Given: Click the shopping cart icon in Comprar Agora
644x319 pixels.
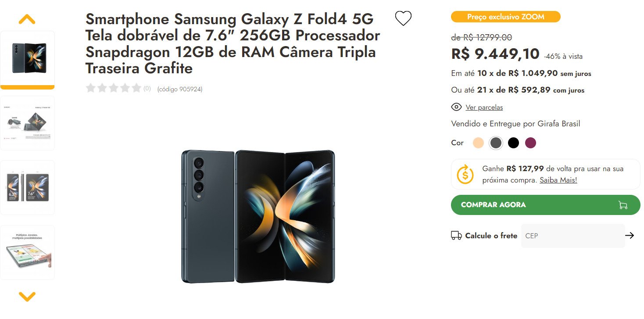Looking at the screenshot, I should 623,205.
